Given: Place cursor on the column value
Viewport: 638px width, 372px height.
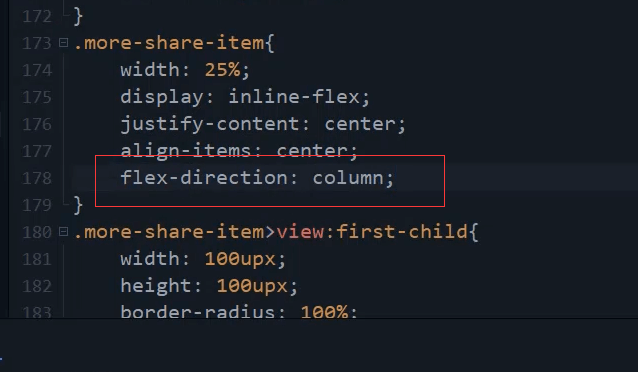Looking at the screenshot, I should click(348, 178).
